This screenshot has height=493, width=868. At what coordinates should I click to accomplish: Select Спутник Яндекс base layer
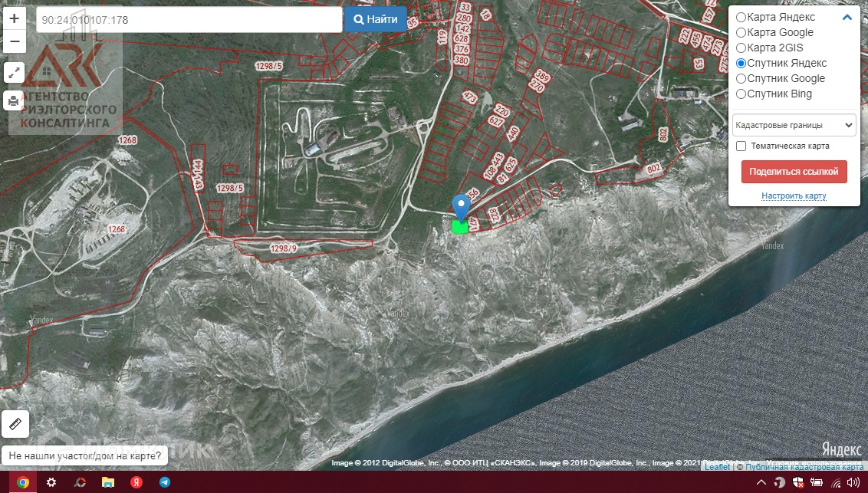pos(741,63)
